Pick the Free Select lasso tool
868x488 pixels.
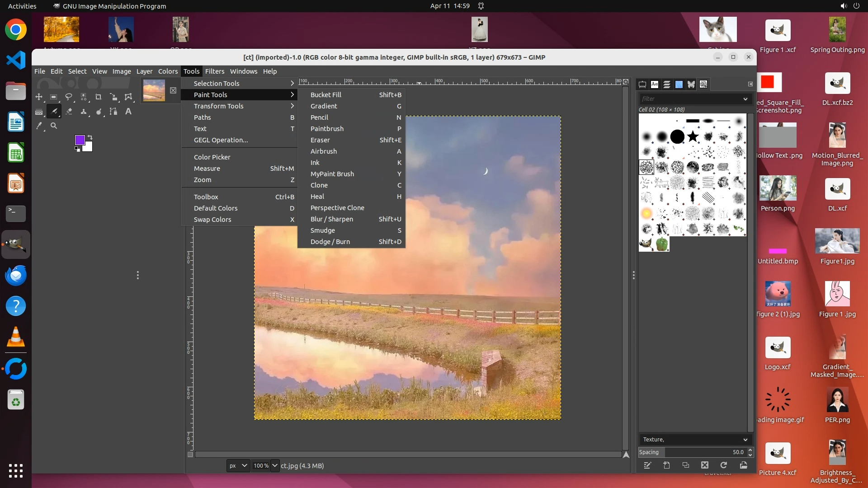(69, 97)
